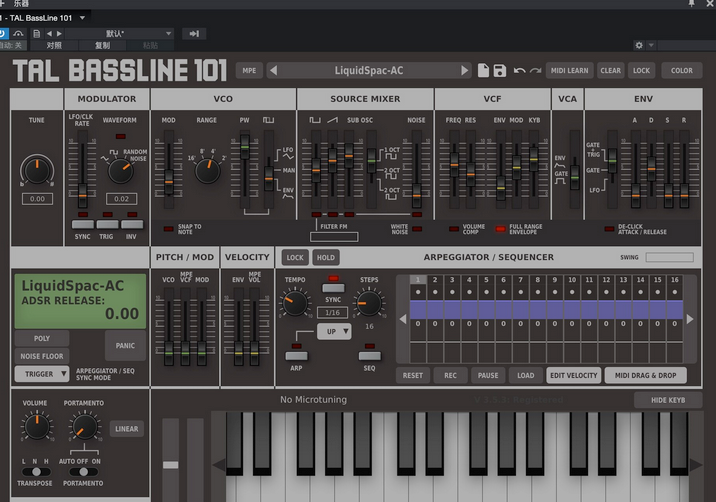Click the host MIDI routing arrow button

[x=194, y=33]
